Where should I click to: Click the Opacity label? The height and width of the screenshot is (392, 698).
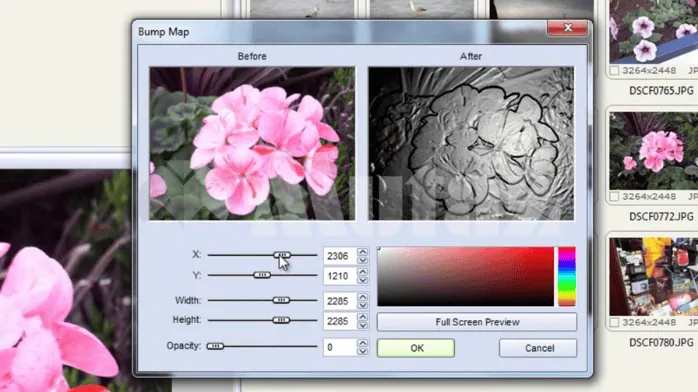[x=184, y=346]
